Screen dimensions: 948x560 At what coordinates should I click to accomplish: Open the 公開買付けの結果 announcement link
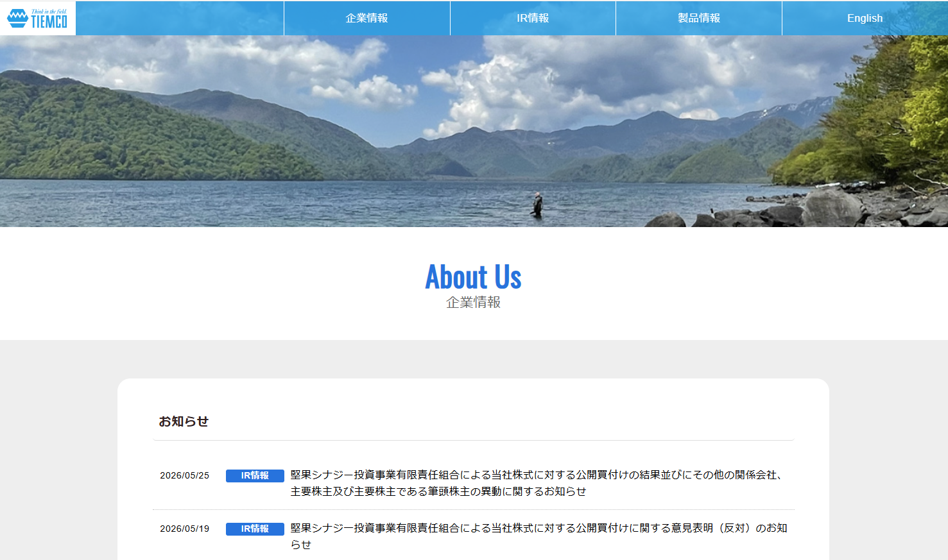[x=538, y=483]
